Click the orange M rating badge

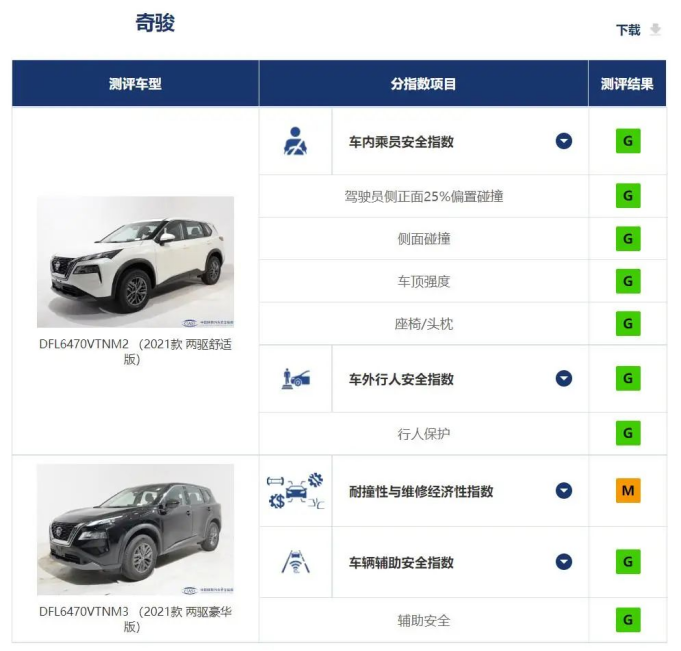pos(628,491)
